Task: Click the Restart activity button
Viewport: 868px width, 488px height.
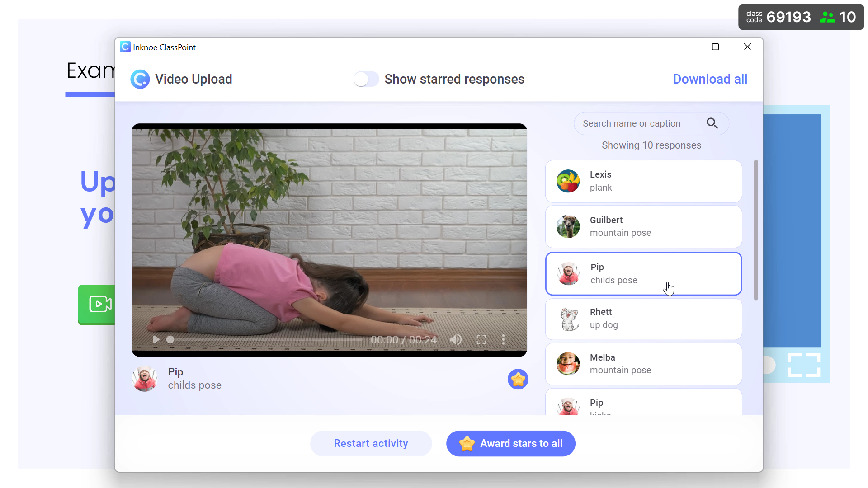Action: [x=371, y=443]
